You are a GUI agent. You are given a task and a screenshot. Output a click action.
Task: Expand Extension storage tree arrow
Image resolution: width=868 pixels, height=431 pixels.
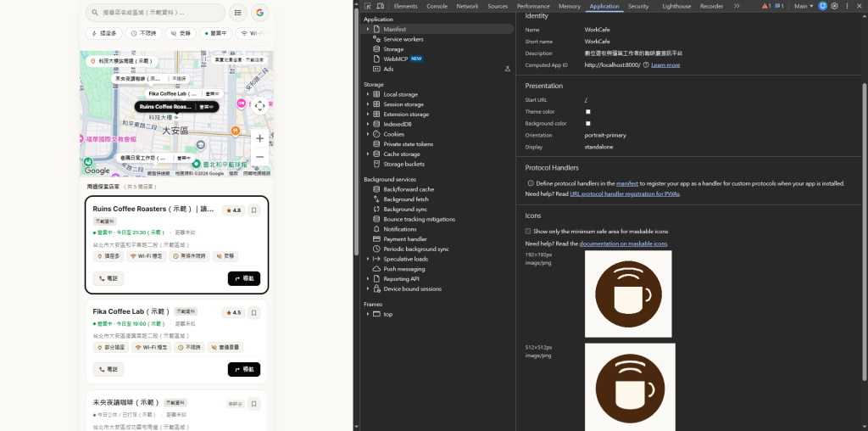(x=368, y=115)
